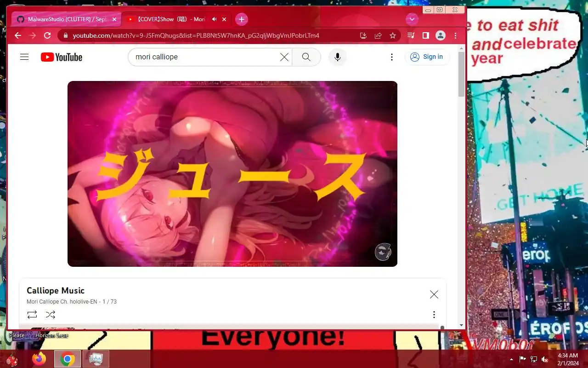Open the monitor app on taskbar

pos(96,359)
